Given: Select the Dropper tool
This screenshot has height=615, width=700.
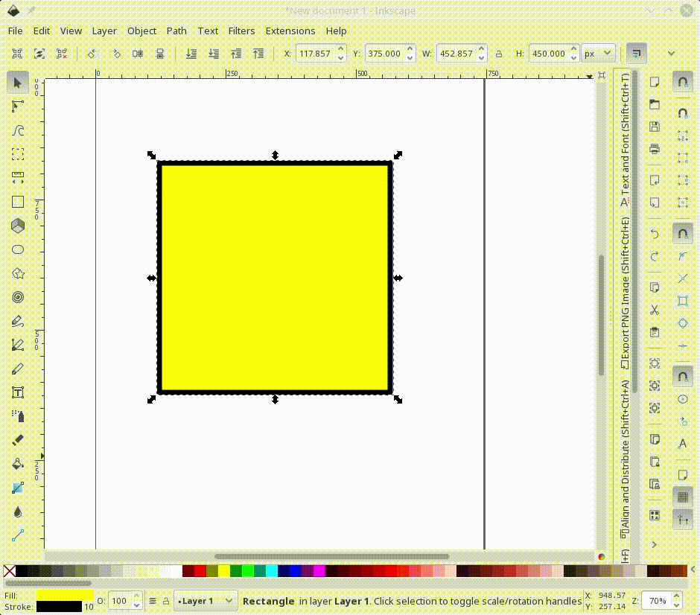Looking at the screenshot, I should point(17,512).
